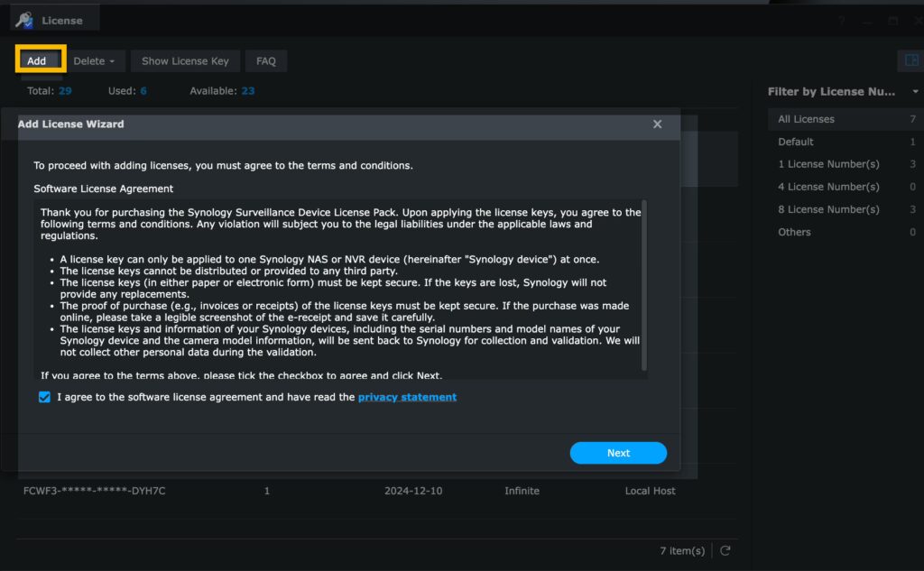This screenshot has width=924, height=571.
Task: Filter by 8 License Number(s)
Action: pyautogui.click(x=845, y=209)
